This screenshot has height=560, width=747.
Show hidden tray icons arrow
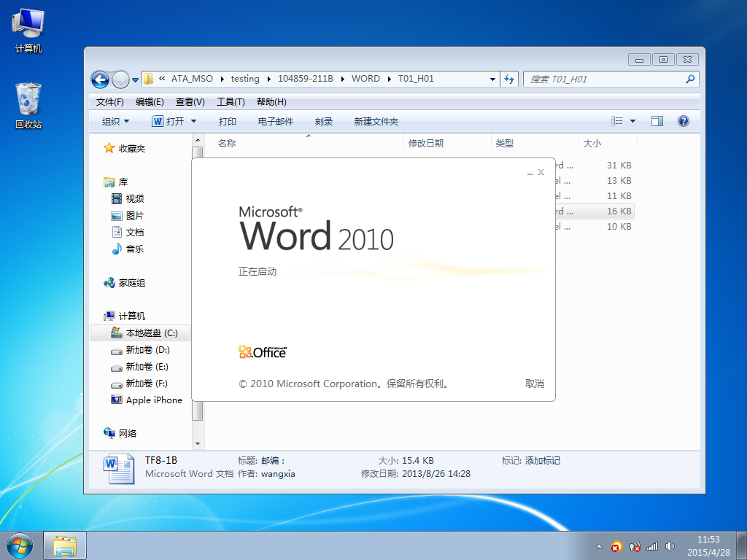[600, 546]
